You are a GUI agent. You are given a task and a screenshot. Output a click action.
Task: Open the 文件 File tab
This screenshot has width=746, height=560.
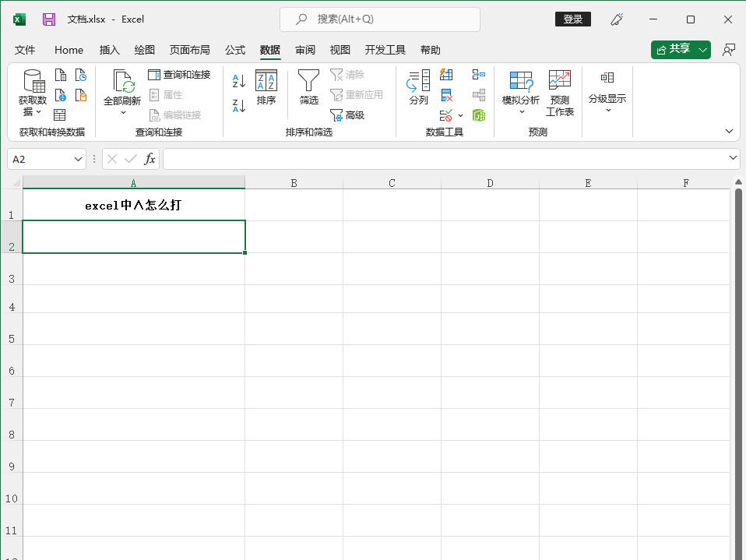click(25, 50)
